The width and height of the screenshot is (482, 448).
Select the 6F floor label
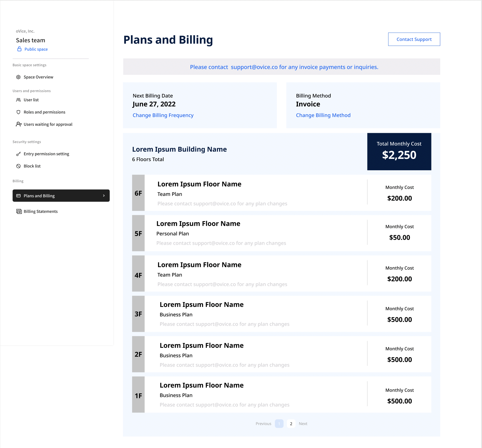138,193
